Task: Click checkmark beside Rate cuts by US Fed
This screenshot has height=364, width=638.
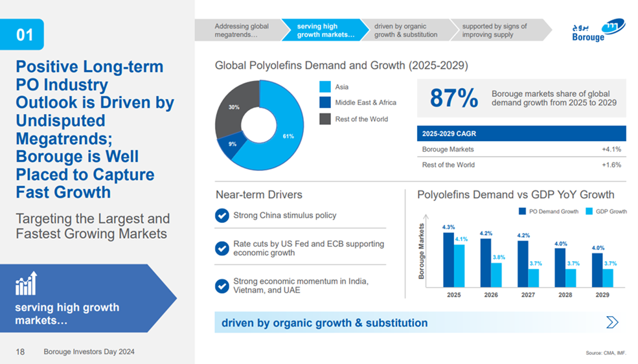Action: [222, 248]
